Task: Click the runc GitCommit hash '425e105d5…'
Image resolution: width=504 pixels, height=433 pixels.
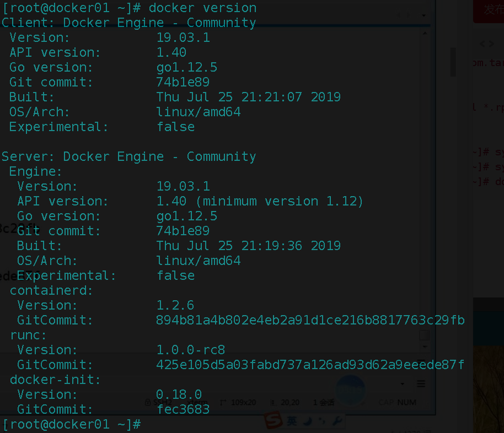Action: pos(310,365)
